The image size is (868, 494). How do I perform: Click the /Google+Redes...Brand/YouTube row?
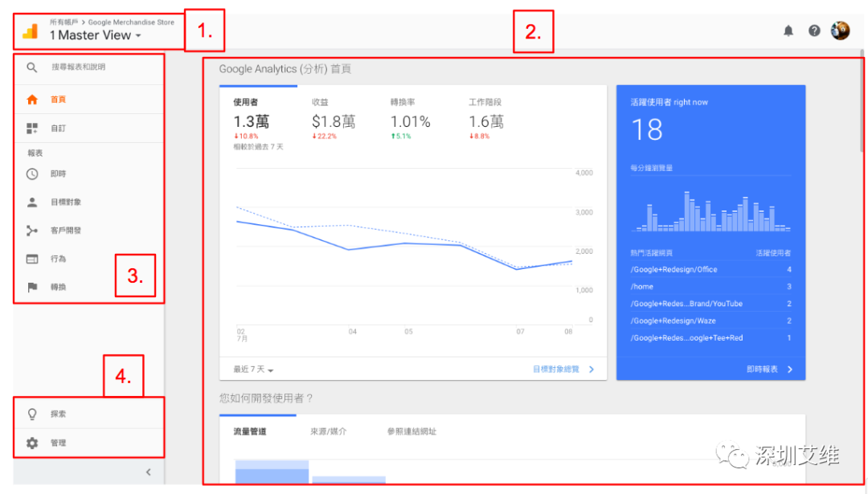tap(710, 304)
